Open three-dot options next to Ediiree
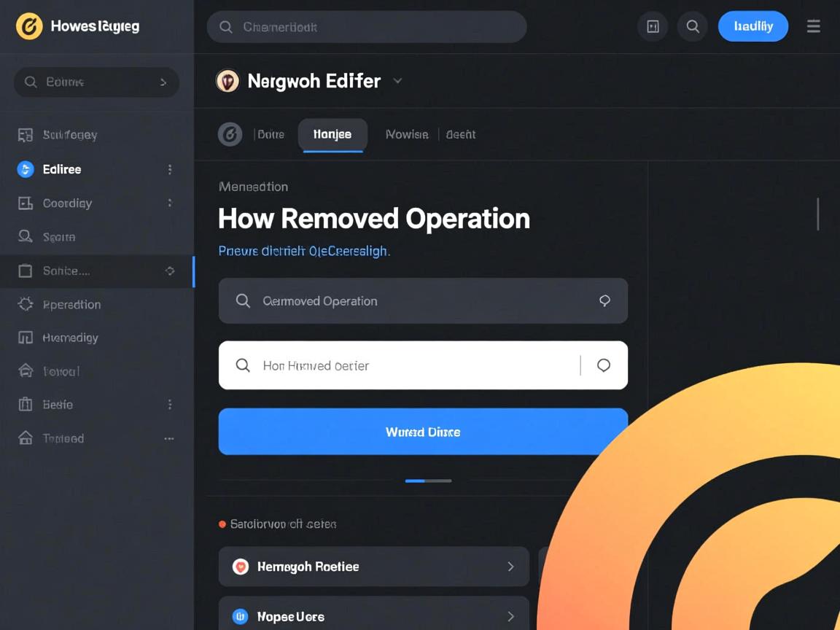This screenshot has height=630, width=840. point(170,169)
